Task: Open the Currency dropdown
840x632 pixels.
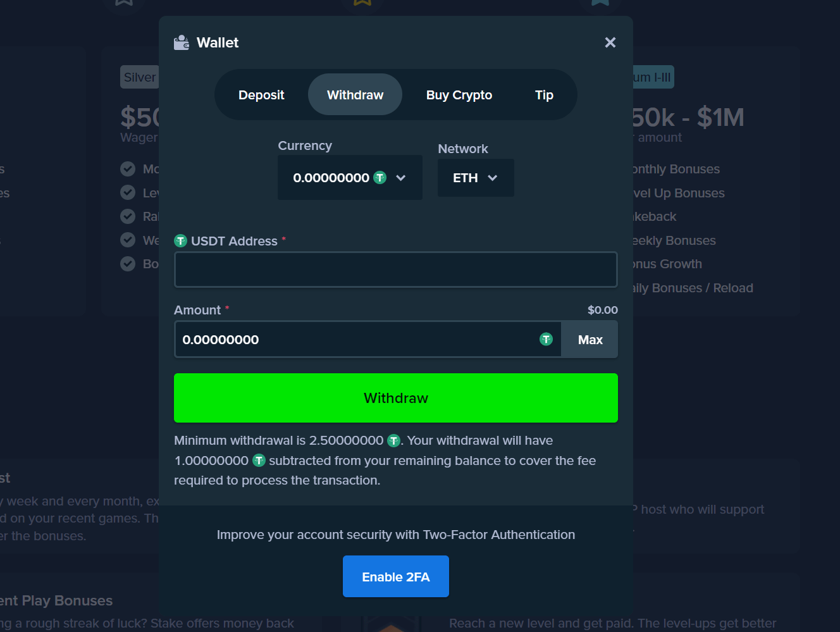Action: 350,178
